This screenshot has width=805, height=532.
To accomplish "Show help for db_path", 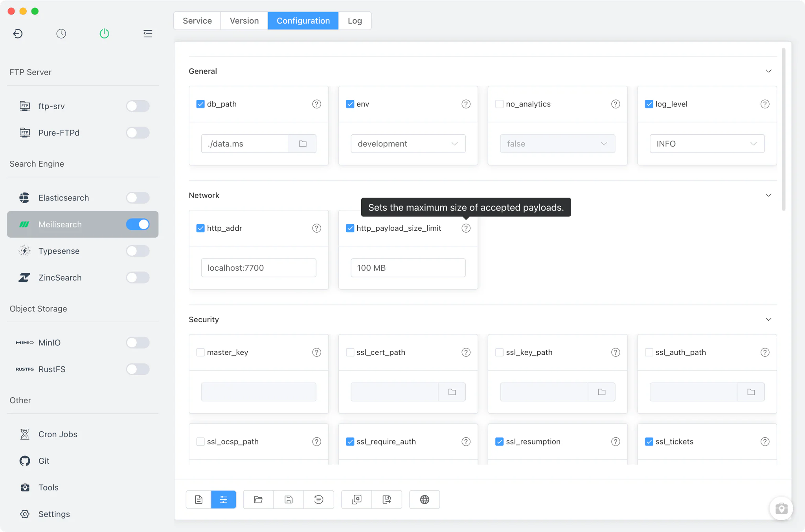I will coord(316,104).
